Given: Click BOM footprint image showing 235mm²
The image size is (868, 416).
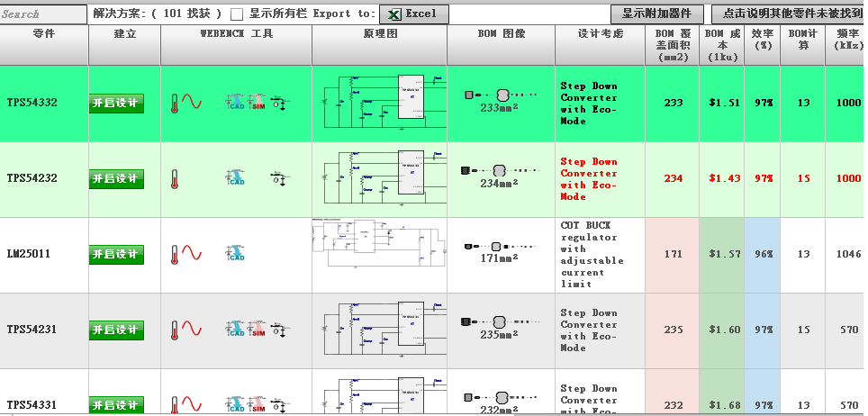Looking at the screenshot, I should pos(501,328).
